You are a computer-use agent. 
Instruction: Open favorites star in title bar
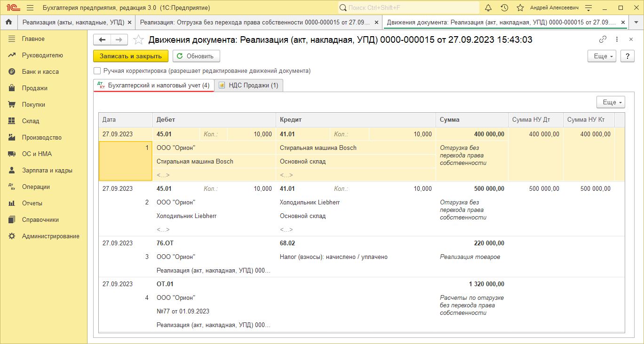(x=520, y=8)
